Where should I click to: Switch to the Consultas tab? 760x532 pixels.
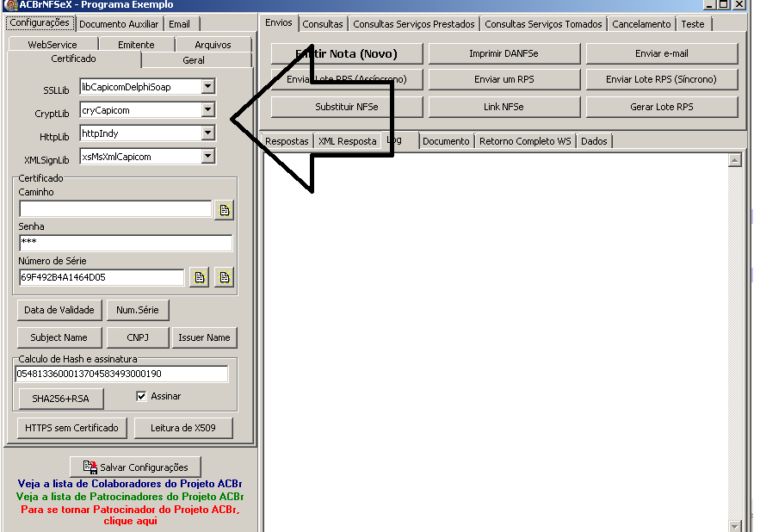coord(322,24)
